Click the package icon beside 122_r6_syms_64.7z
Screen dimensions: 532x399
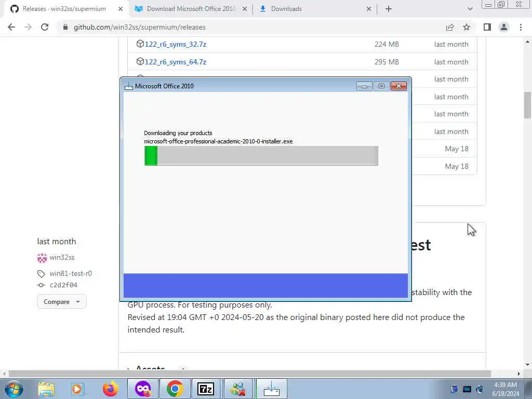point(140,61)
